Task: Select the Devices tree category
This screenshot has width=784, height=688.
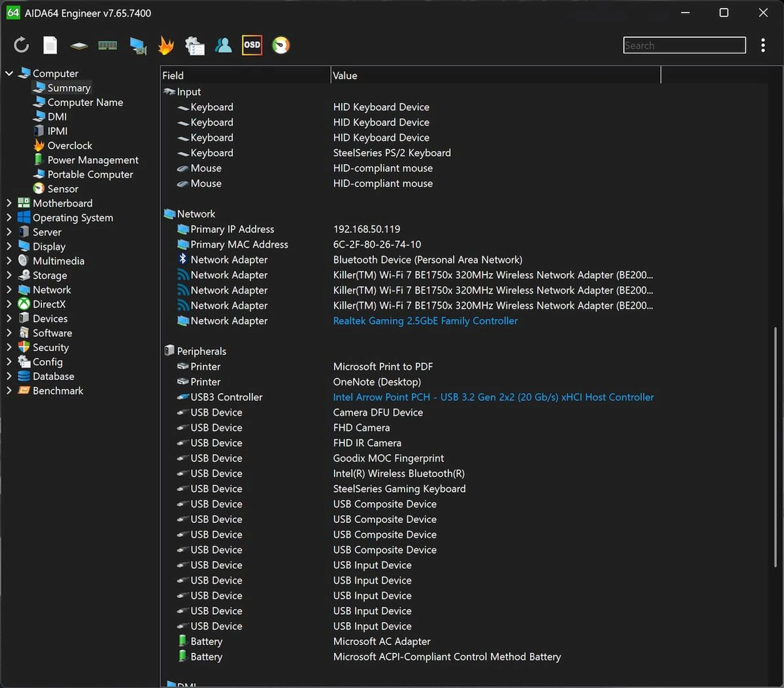Action: (x=50, y=318)
